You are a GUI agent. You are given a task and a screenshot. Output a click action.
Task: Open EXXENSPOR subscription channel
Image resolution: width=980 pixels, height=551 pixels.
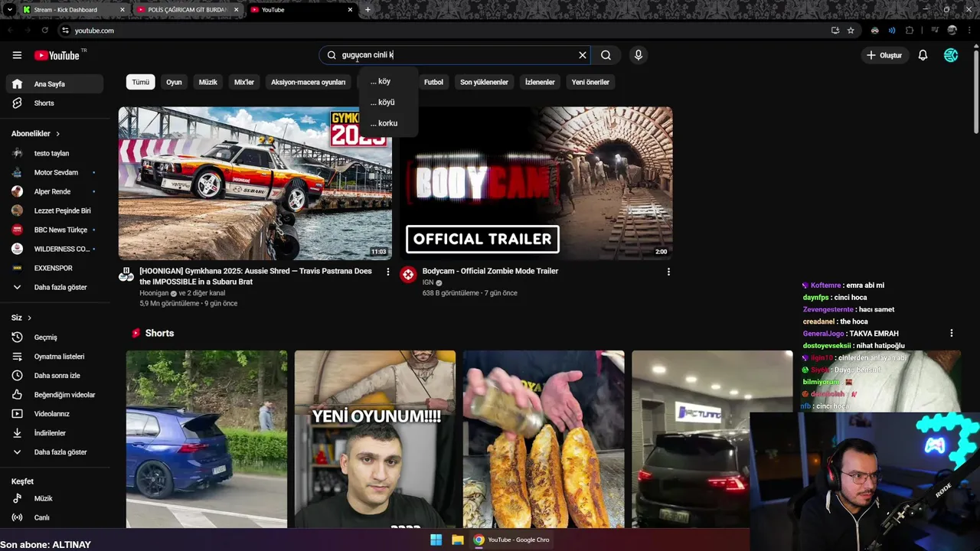click(54, 268)
